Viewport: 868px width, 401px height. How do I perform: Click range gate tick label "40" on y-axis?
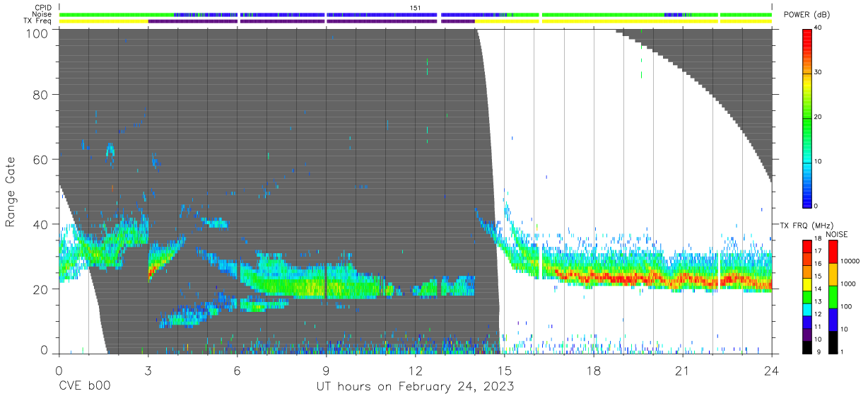41,224
